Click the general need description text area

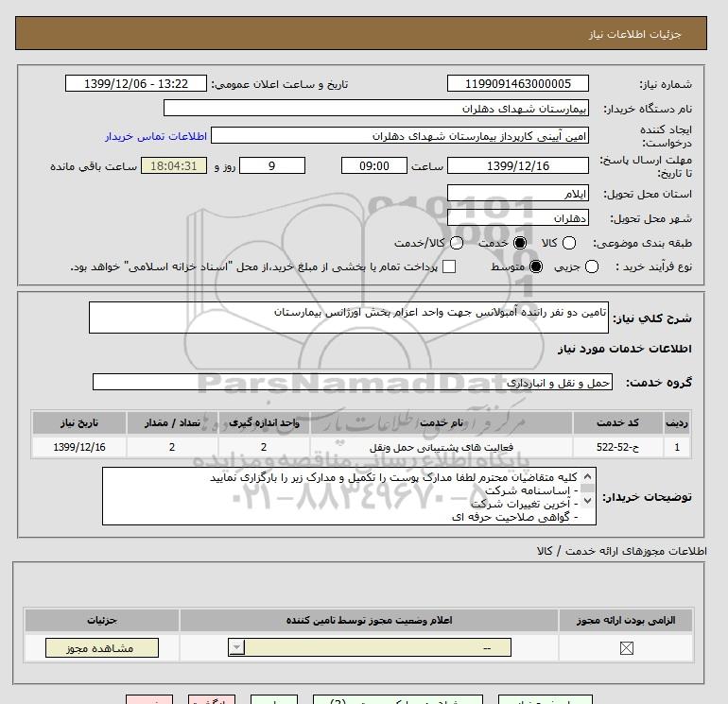click(349, 318)
